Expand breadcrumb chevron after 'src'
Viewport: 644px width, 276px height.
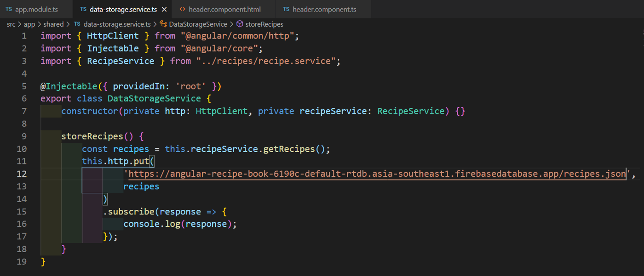pos(20,24)
